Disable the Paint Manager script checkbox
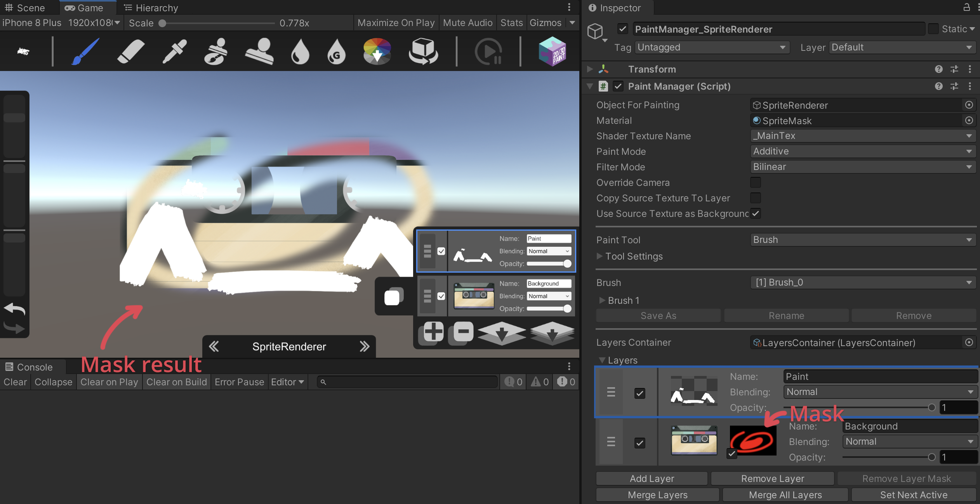The image size is (980, 504). point(618,86)
